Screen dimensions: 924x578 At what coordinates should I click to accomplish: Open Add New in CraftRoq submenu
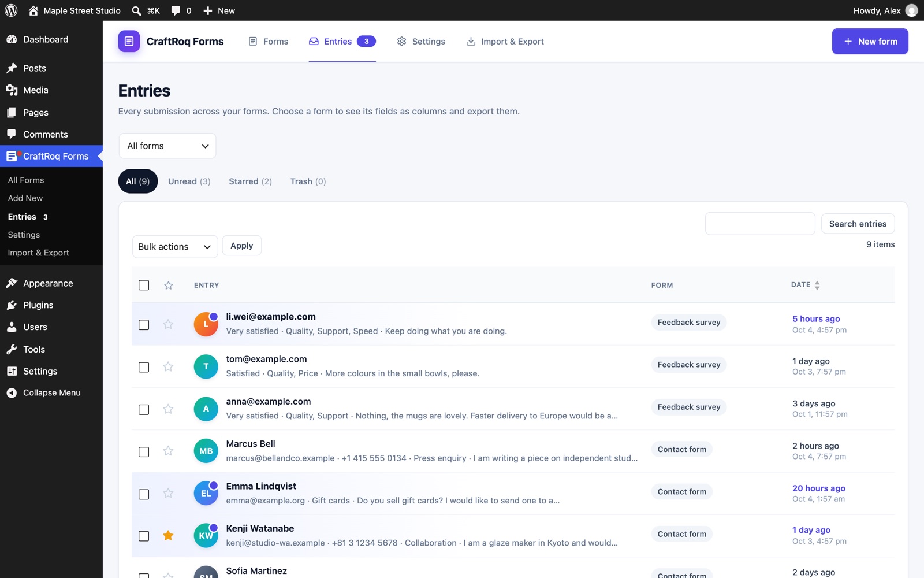25,198
